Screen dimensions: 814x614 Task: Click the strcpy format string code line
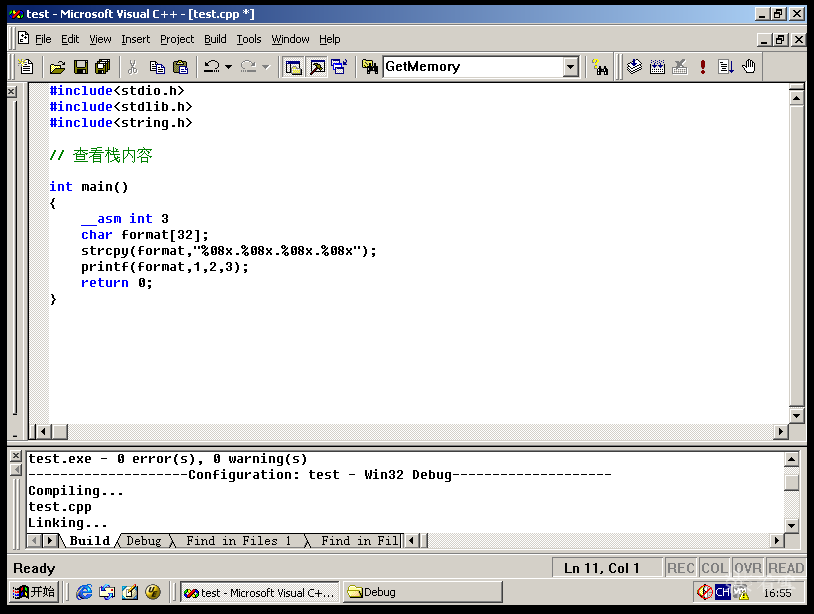pos(228,251)
